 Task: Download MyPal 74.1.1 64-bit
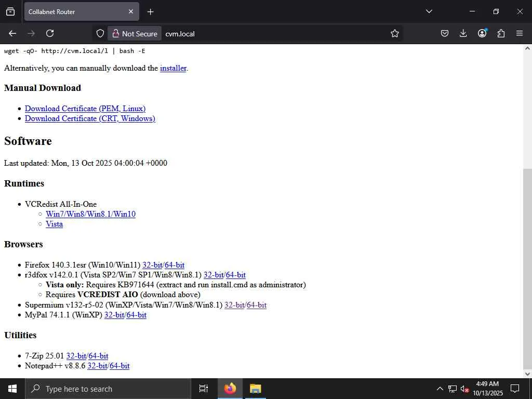[x=137, y=315]
